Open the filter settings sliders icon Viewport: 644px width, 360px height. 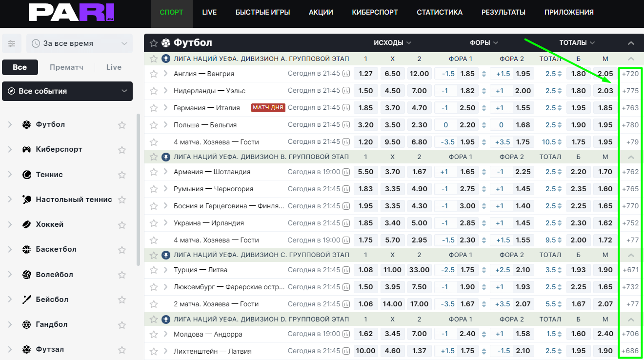[x=12, y=43]
